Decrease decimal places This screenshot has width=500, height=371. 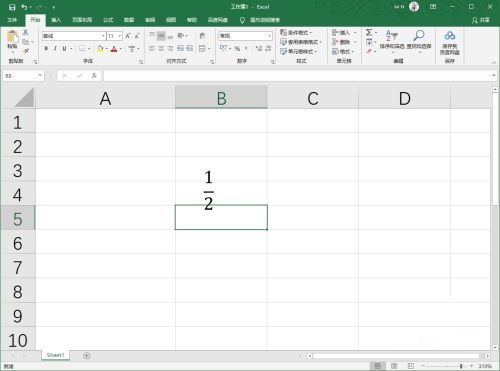tap(268, 49)
